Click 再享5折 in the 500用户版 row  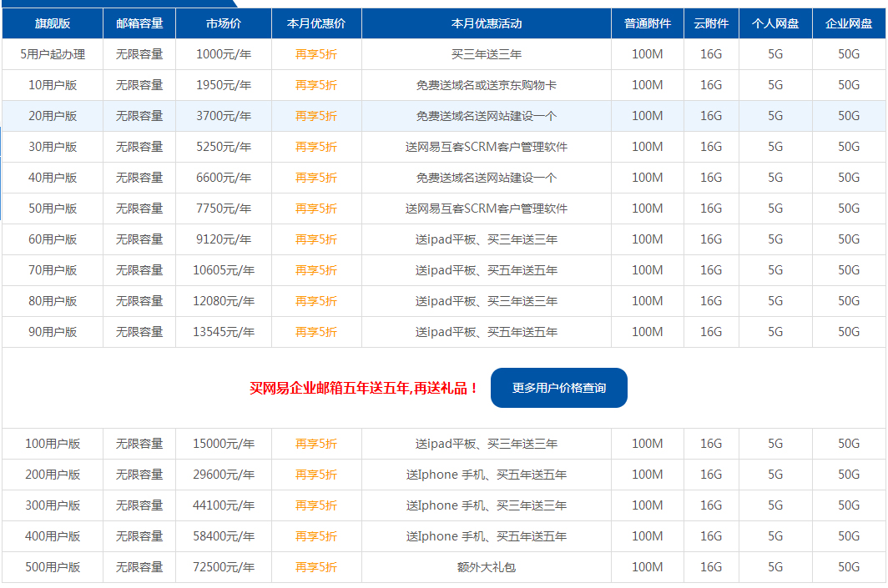point(316,567)
